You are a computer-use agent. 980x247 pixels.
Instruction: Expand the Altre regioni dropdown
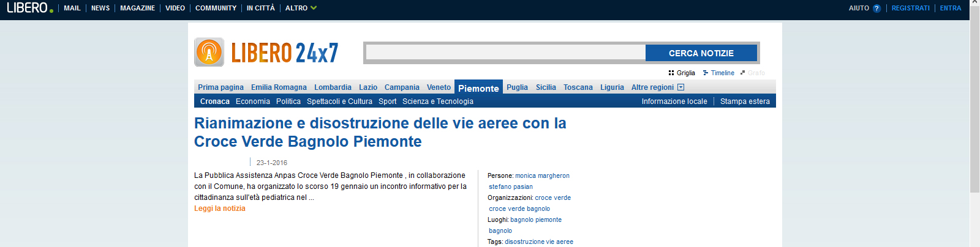(x=657, y=87)
